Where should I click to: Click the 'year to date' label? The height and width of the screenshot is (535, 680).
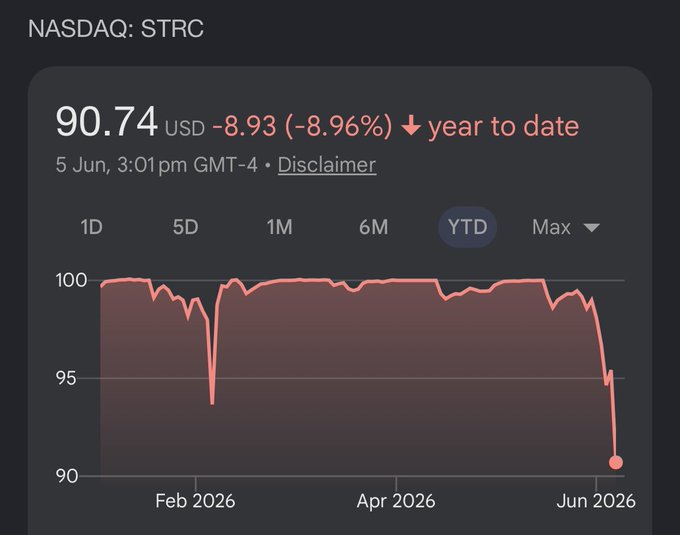(503, 127)
